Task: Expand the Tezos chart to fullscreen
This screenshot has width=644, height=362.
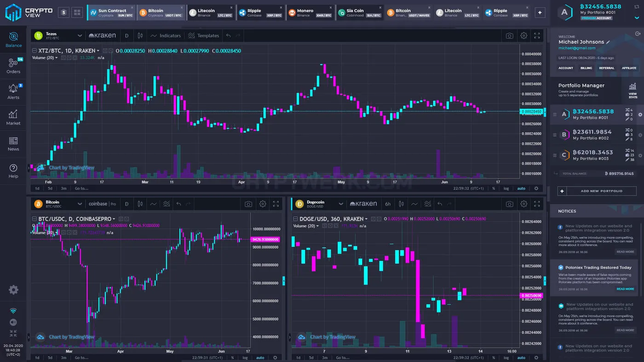Action: [537, 35]
